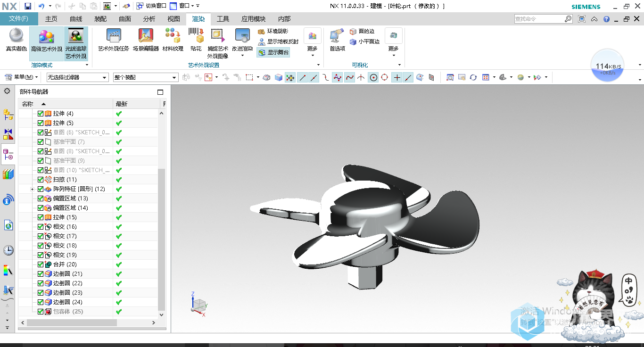This screenshot has height=347, width=644.
Task: Click the 环境阴影 ambient shadow button
Action: (x=273, y=31)
